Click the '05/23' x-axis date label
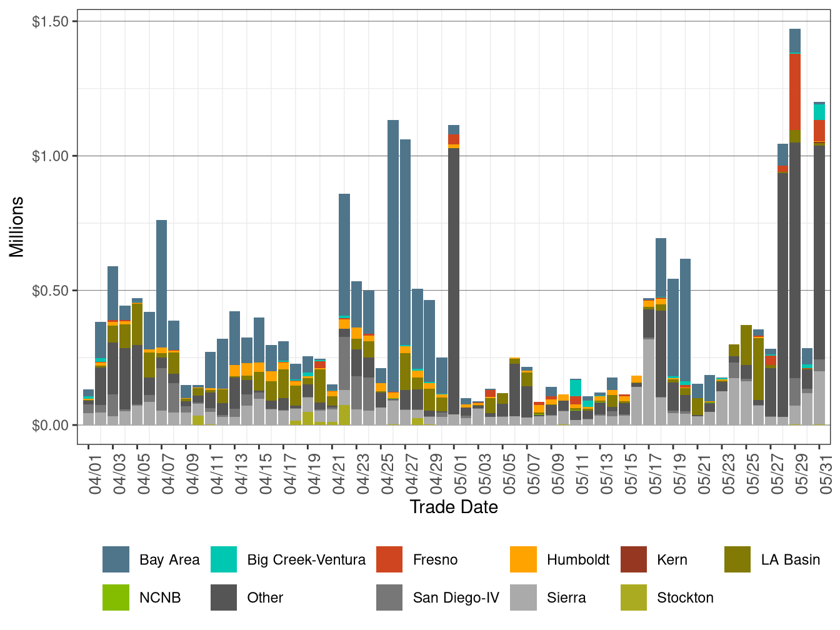This screenshot has width=840, height=630. pyautogui.click(x=729, y=474)
